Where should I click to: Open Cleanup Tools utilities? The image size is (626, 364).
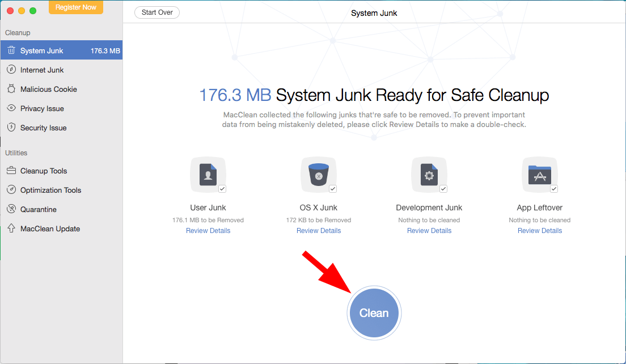(61, 171)
